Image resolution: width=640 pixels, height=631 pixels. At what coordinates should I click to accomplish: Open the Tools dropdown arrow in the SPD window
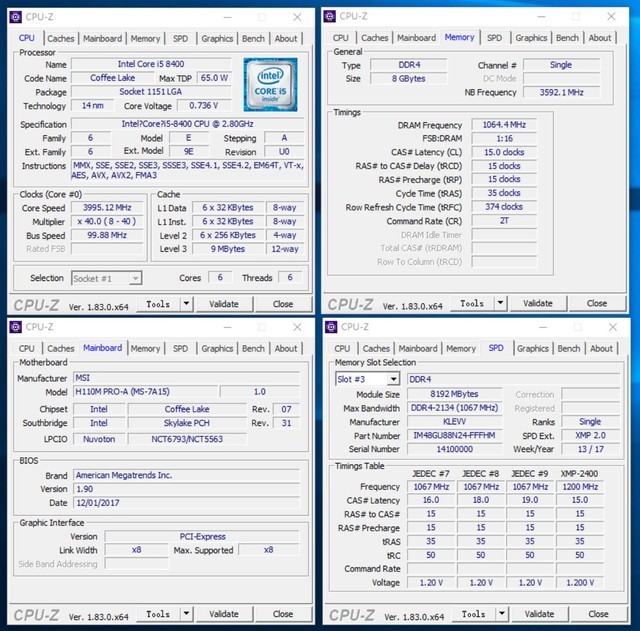(x=502, y=614)
